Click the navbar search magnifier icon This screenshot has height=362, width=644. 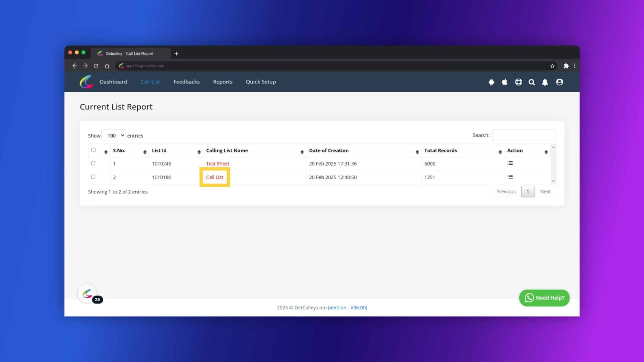tap(532, 82)
